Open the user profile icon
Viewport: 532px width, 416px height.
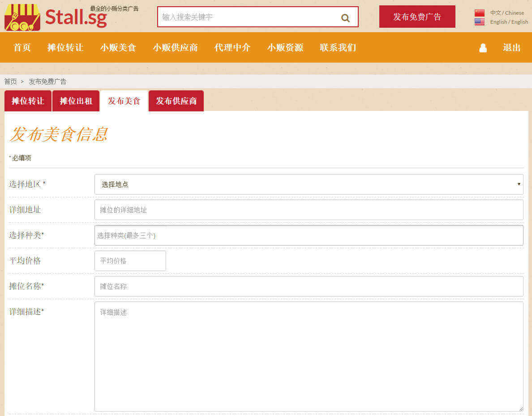483,48
